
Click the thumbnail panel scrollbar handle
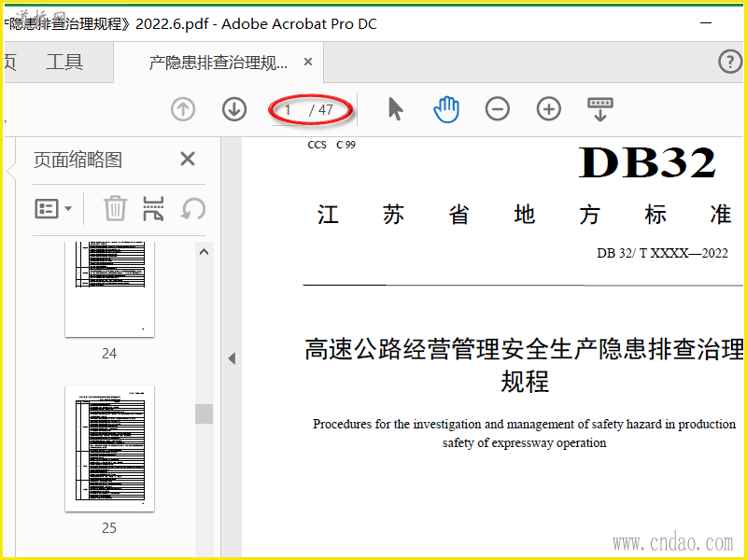[x=204, y=413]
